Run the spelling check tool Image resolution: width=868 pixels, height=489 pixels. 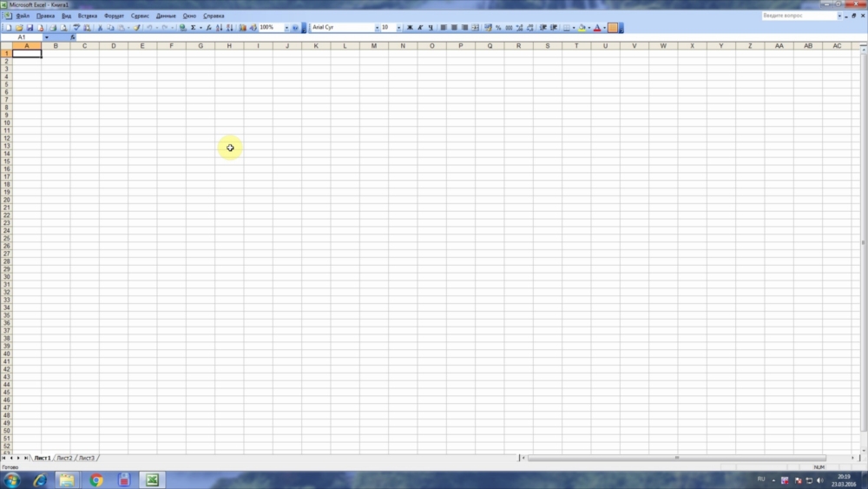pyautogui.click(x=76, y=28)
